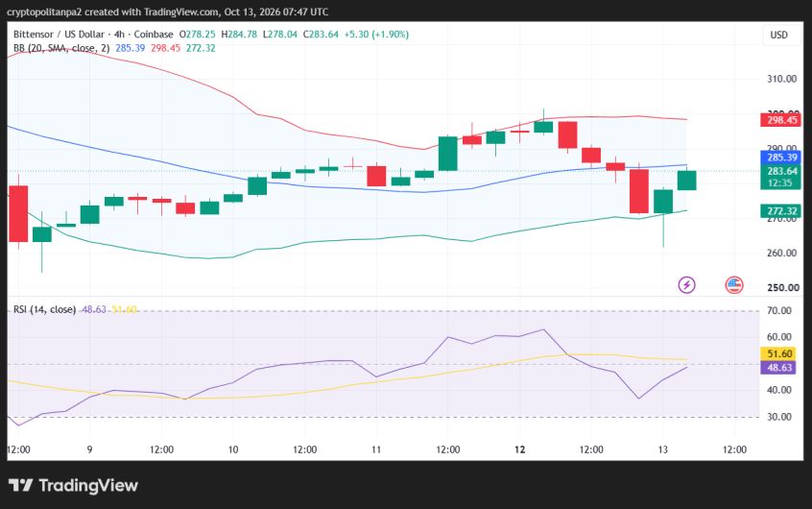This screenshot has width=812, height=509.
Task: Click the US flag economic event icon
Action: (734, 284)
